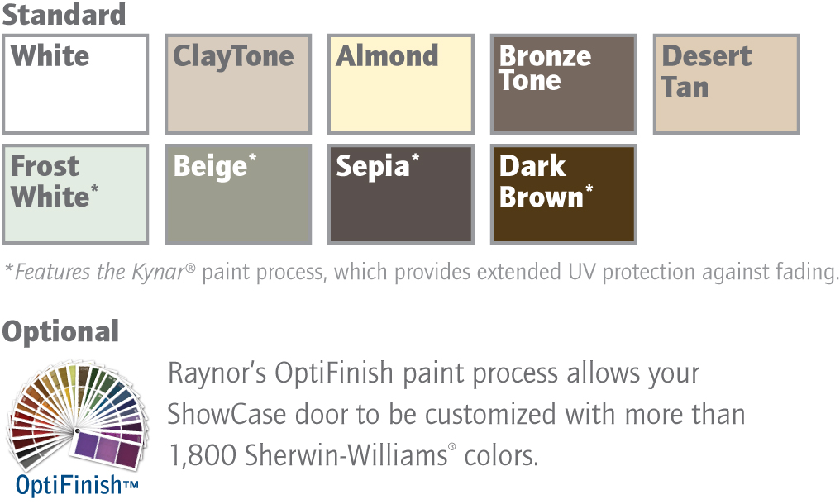
Task: Click the OptiFinish color fan icon
Action: coord(78,416)
